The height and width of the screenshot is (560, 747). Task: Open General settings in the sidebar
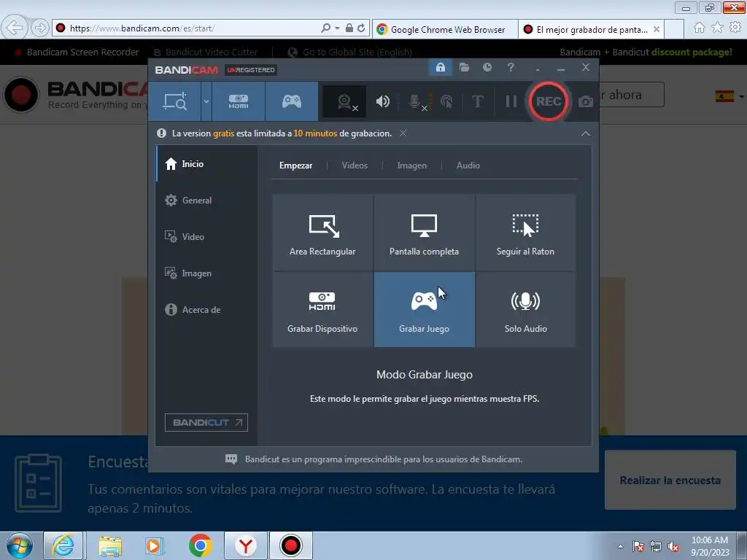tap(206, 200)
